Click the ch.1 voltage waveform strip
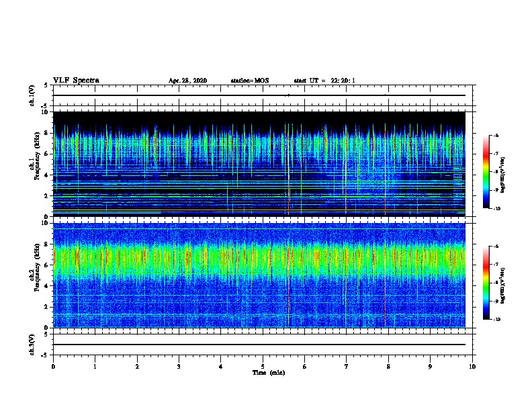The height and width of the screenshot is (411, 532). (x=263, y=95)
